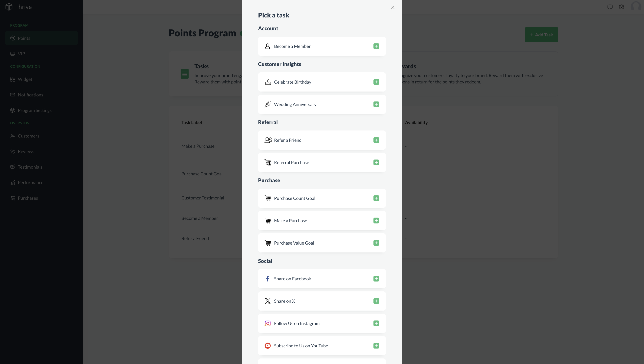Add the Subscribe to Us on YouTube task

(x=376, y=346)
